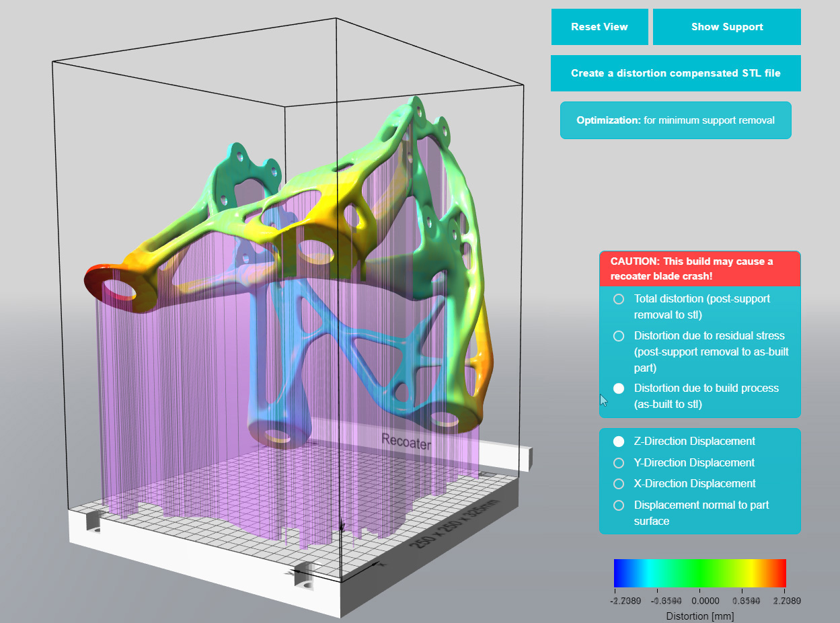Click the Show Support button
840x623 pixels.
[x=726, y=27]
